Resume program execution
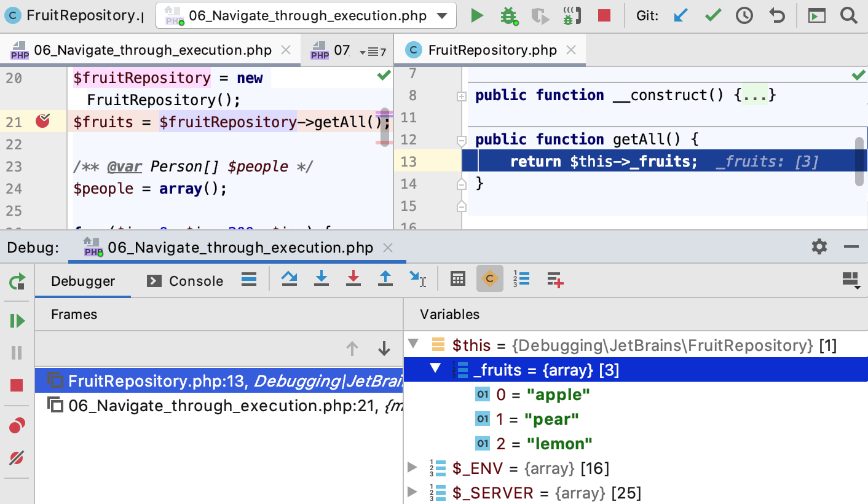 pos(17,321)
